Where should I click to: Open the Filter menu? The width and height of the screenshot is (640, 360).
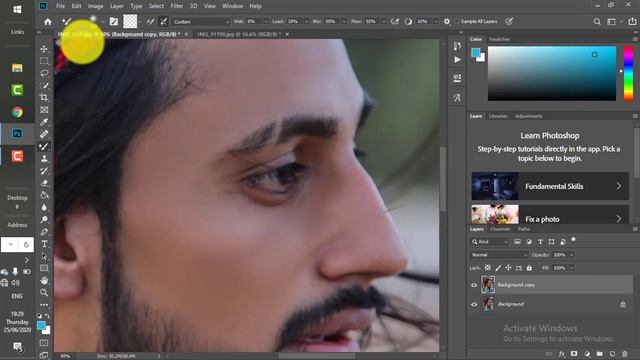pos(176,6)
